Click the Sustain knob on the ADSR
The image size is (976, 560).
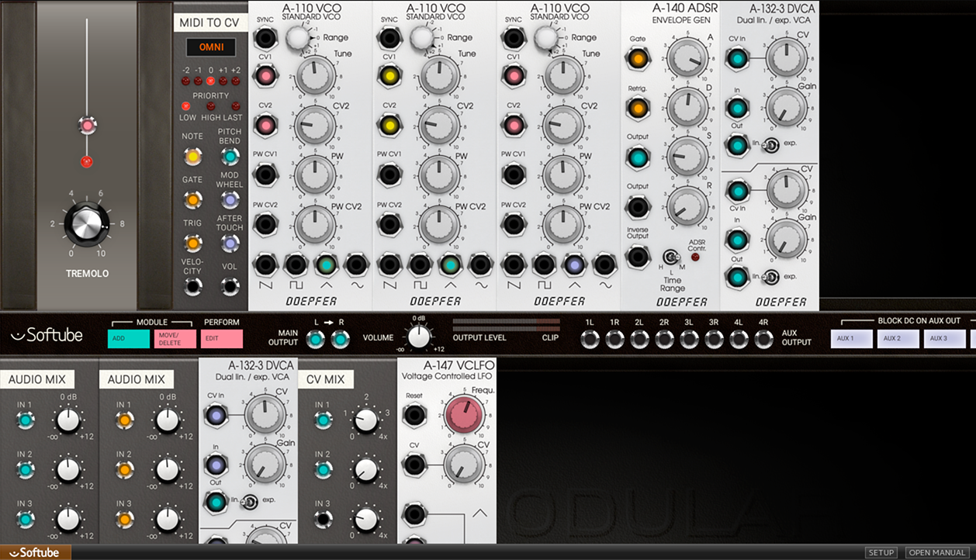point(687,156)
